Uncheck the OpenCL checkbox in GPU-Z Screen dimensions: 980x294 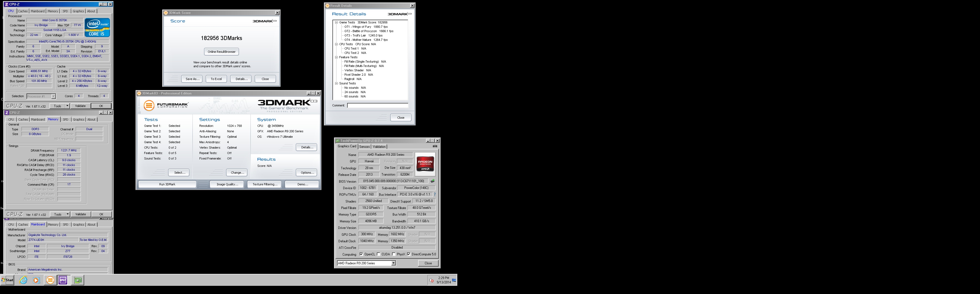click(362, 254)
